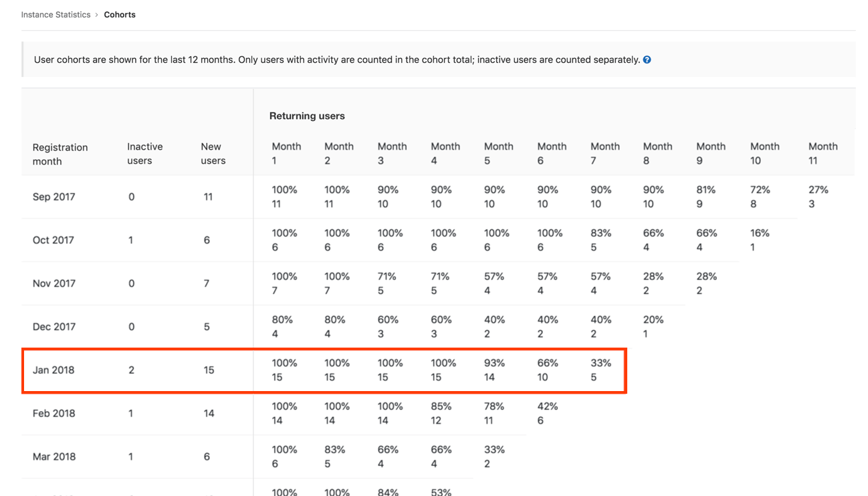Click the Month 1 column header
The width and height of the screenshot is (868, 496).
point(286,154)
